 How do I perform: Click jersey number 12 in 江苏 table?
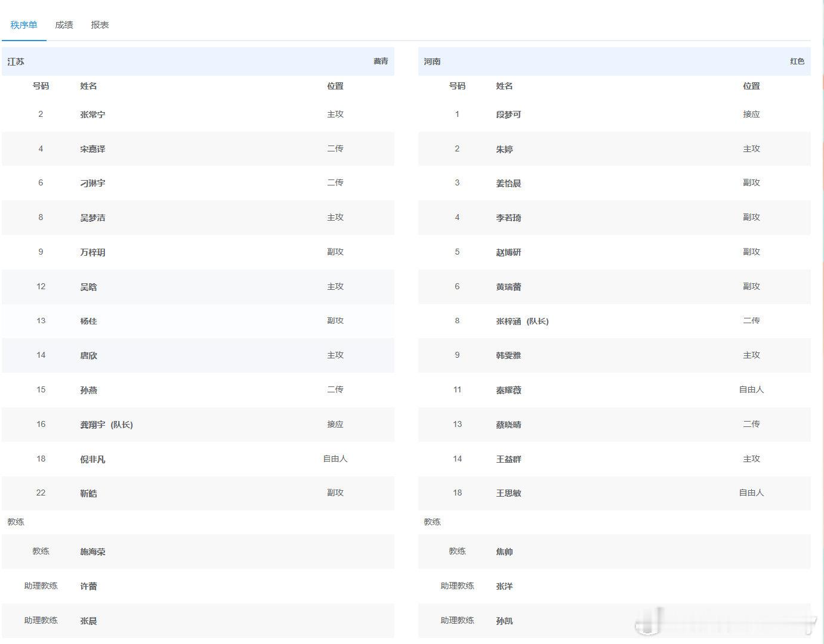tap(41, 286)
